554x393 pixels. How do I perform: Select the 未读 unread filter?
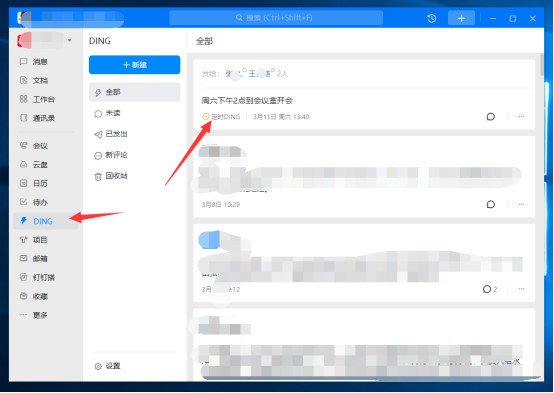point(108,113)
